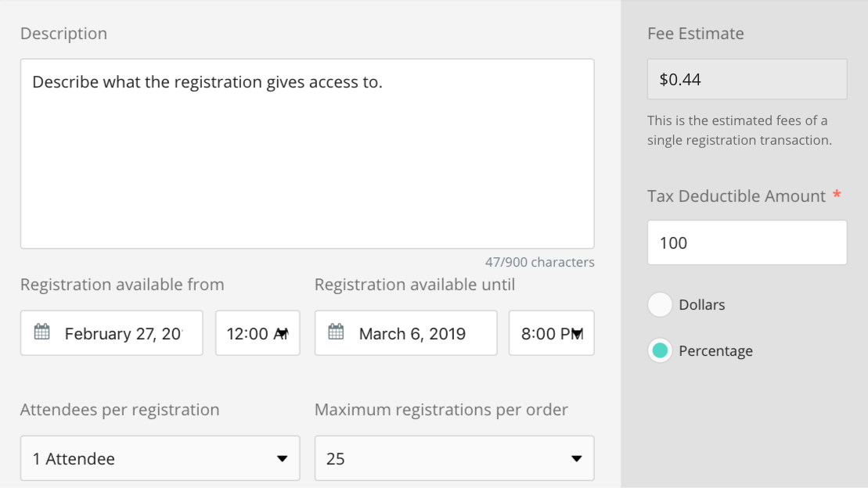Expand the 'Attendees per registration' dropdown
This screenshot has width=868, height=488.
[160, 458]
